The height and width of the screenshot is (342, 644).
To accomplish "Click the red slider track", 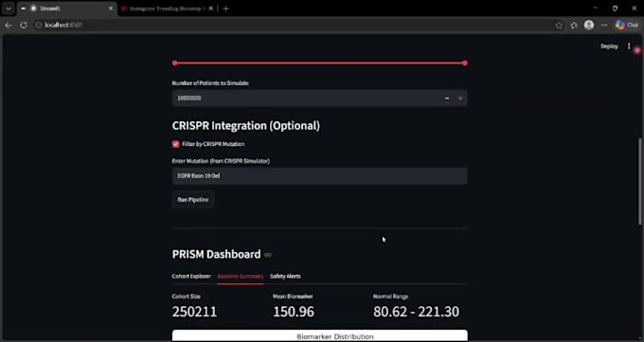I will pos(319,63).
